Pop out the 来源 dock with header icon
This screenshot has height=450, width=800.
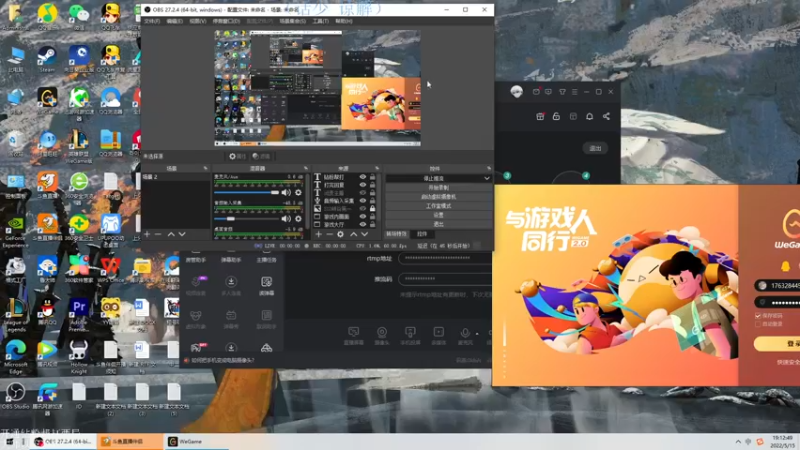pyautogui.click(x=377, y=168)
